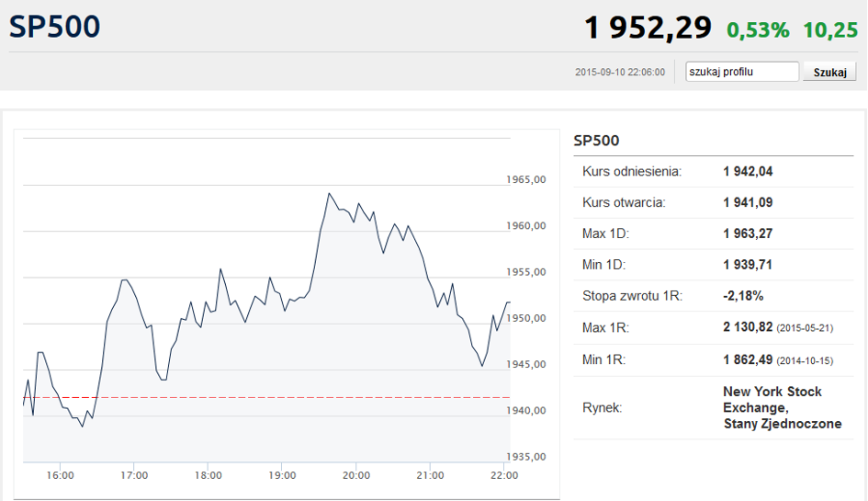Click the green 0,53% change value

pyautogui.click(x=758, y=29)
